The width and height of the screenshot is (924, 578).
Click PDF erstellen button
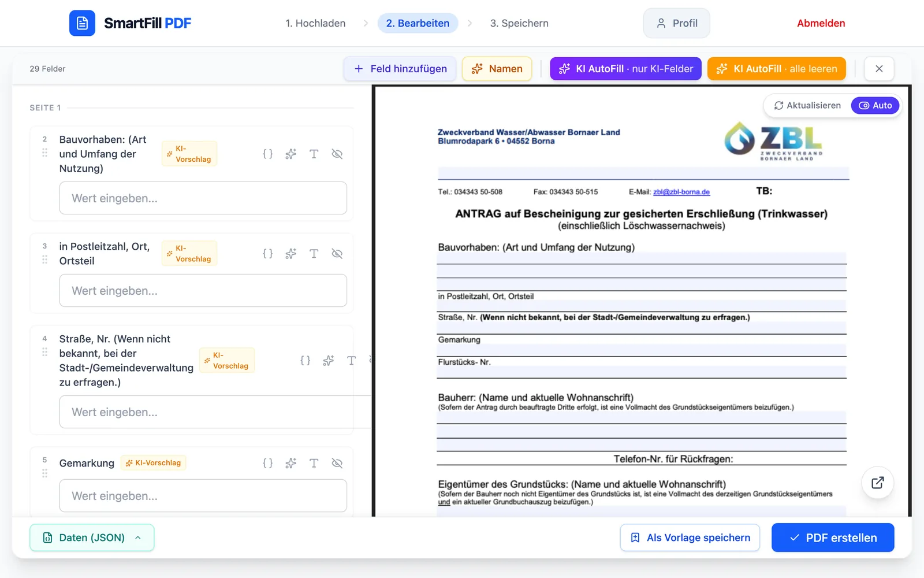tap(833, 538)
